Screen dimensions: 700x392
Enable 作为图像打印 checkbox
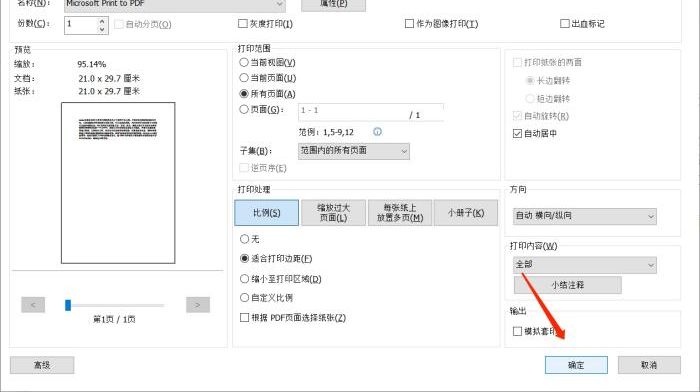coord(409,24)
